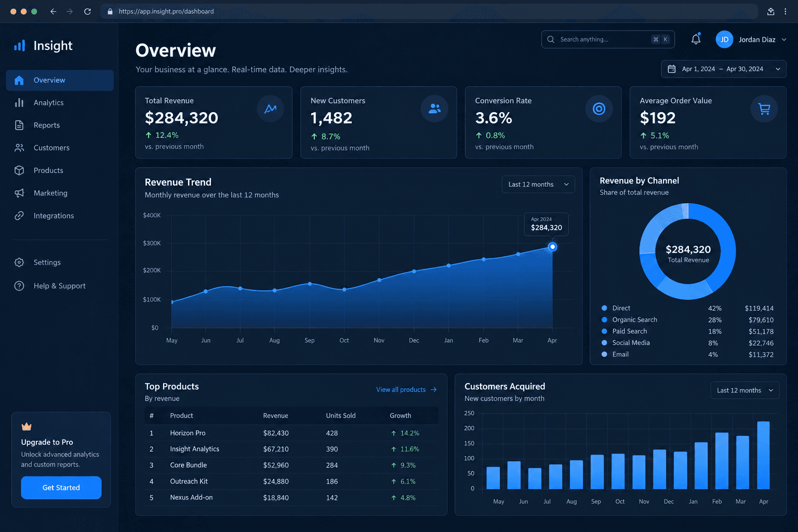The width and height of the screenshot is (798, 532).
Task: Click the Reports document icon
Action: pyautogui.click(x=19, y=125)
